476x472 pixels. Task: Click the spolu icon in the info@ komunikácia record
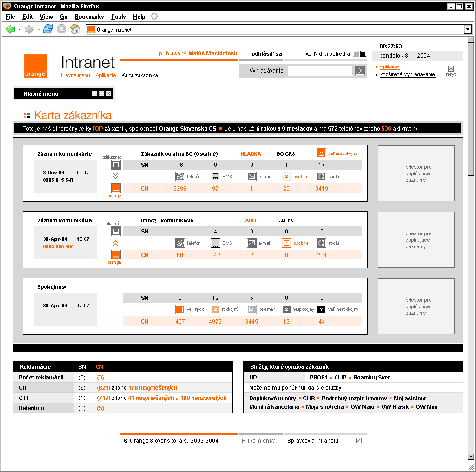(322, 243)
